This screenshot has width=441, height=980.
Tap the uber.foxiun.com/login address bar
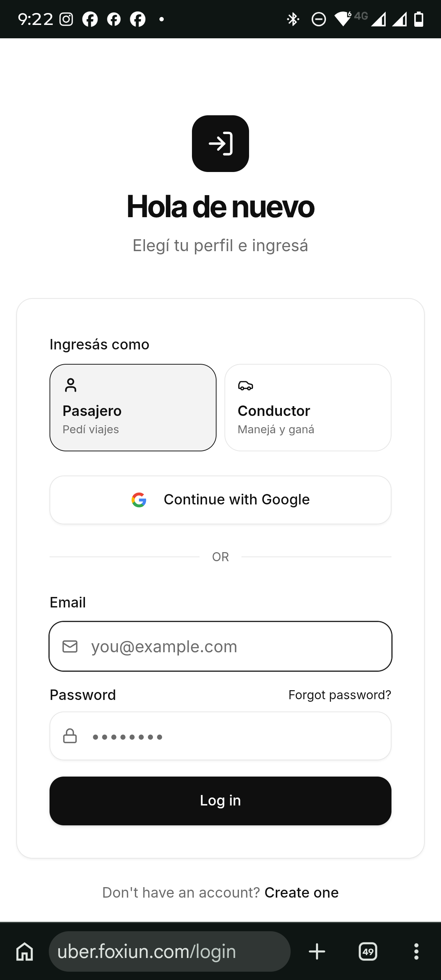point(170,951)
